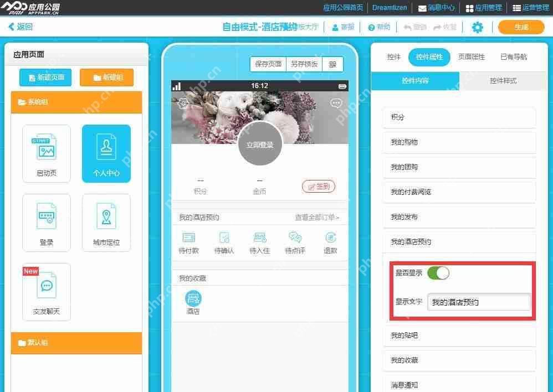
Task: Click the 交友聊天 icon with New badge
Action: [47, 292]
